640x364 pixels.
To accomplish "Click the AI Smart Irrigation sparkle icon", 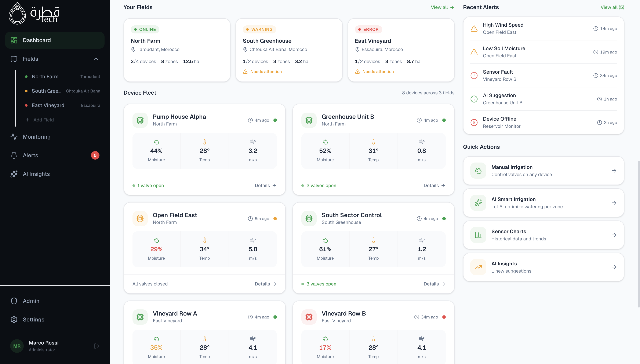I will [x=478, y=203].
